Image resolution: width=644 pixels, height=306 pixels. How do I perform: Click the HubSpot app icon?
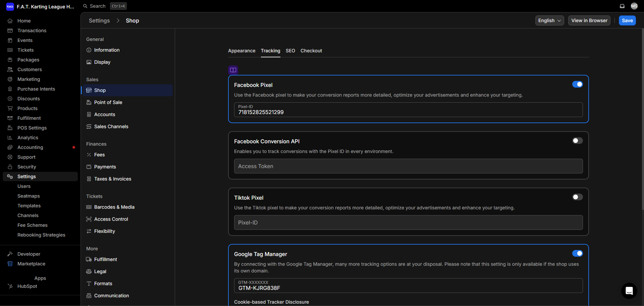[x=10, y=286]
